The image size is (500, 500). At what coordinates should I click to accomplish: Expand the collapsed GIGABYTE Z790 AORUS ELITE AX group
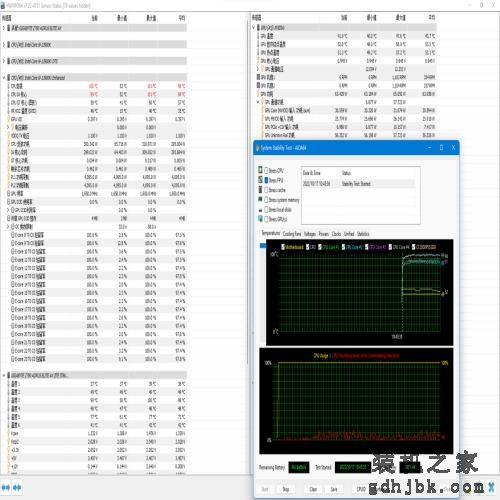tap(4, 28)
